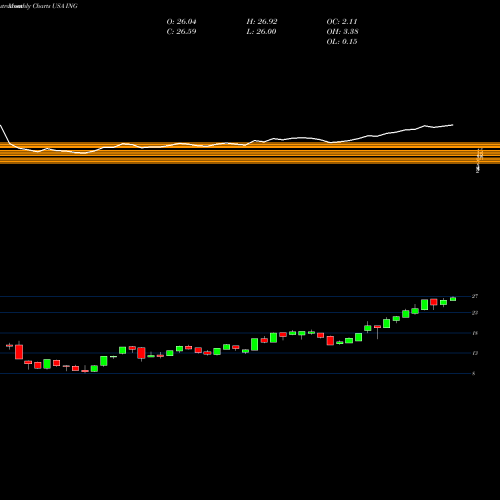Click the right end of the white indicator line
500x500 pixels.
tap(452, 125)
